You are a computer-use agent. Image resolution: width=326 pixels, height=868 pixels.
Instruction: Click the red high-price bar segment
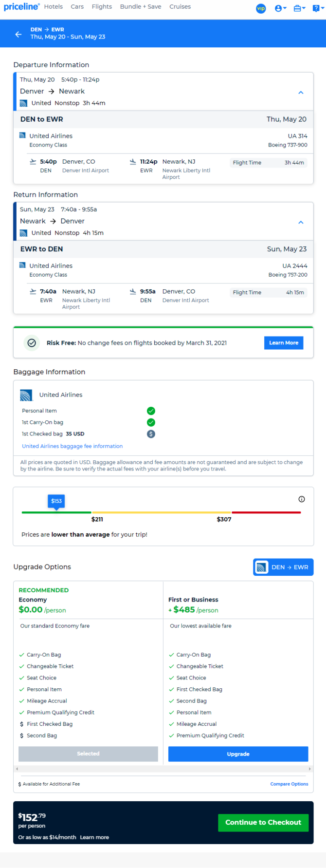coord(266,512)
